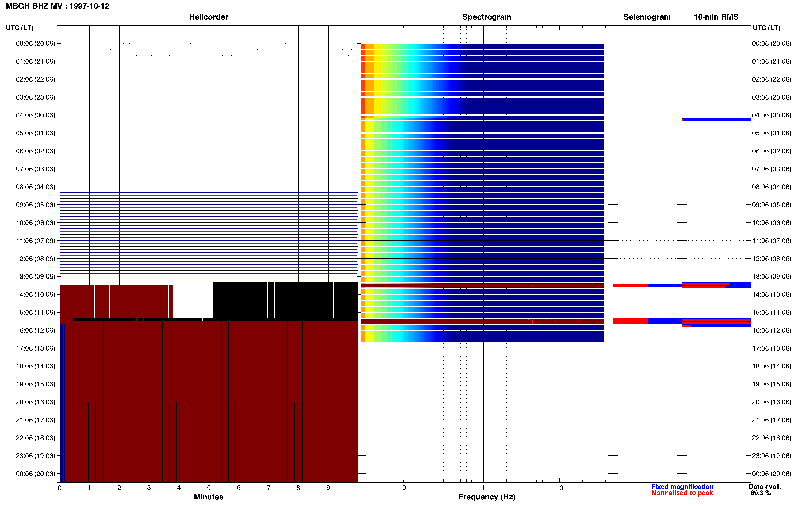Click the '69.3 %' data availability value

tap(760, 493)
